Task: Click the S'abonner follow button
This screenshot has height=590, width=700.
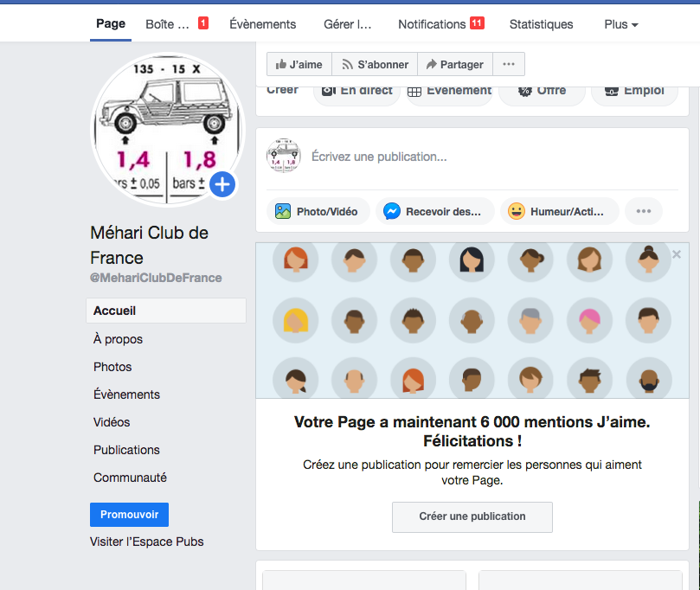Action: tap(375, 64)
